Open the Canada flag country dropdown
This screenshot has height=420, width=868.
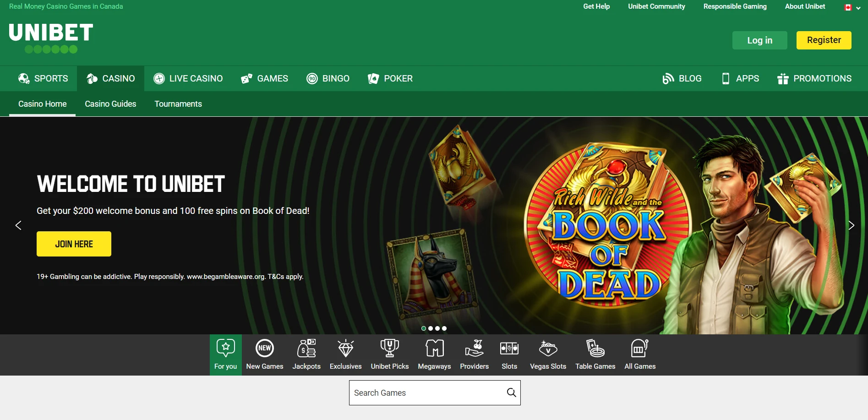(852, 7)
